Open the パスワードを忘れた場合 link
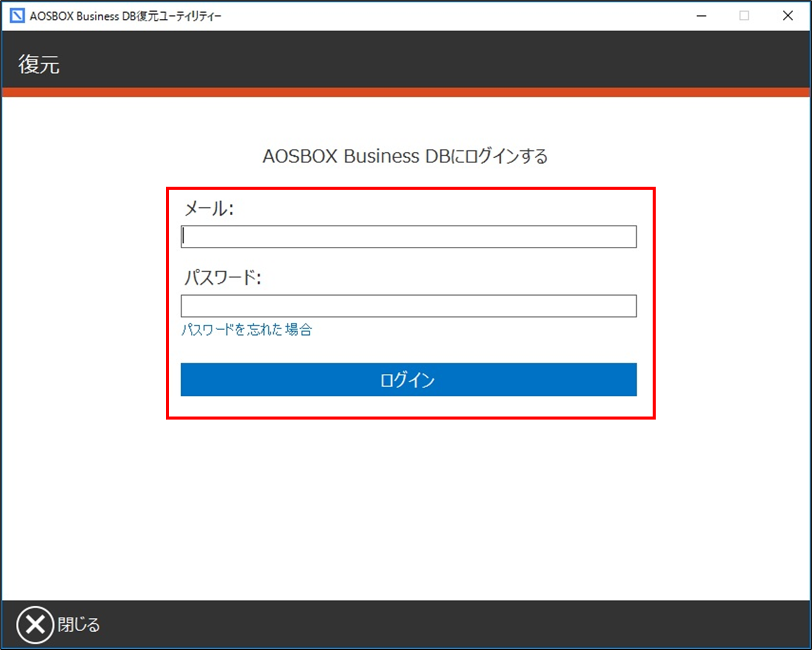This screenshot has width=812, height=650. (x=246, y=330)
